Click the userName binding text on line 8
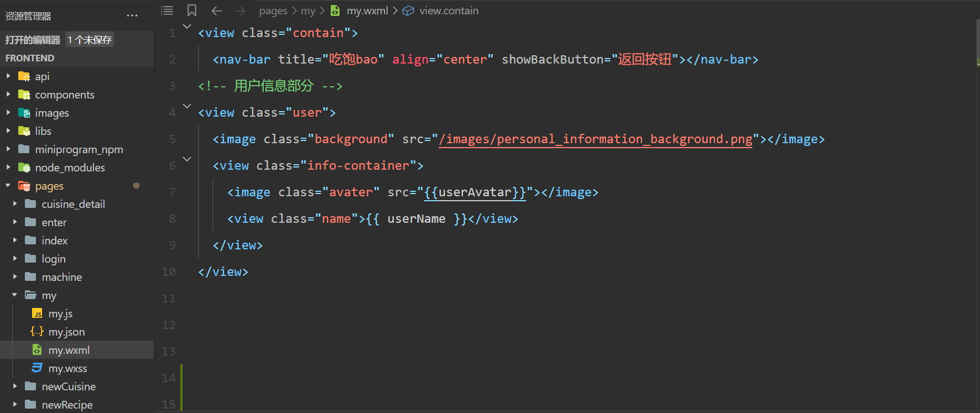980x413 pixels. pos(416,219)
